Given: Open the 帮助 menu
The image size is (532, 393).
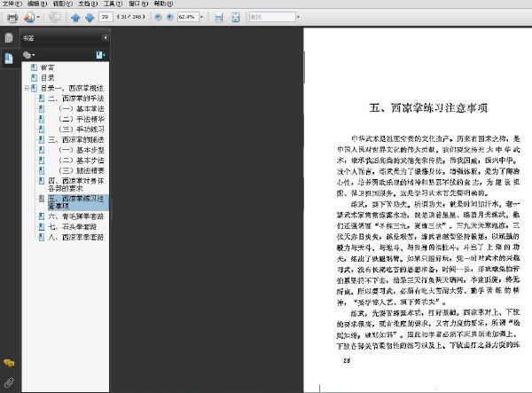Looking at the screenshot, I should point(163,4).
